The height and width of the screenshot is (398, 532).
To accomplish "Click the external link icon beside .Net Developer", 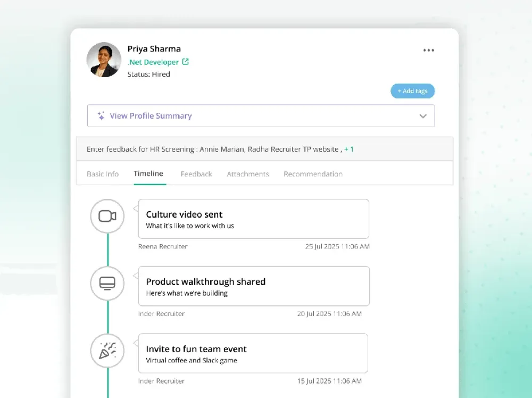I will tap(185, 62).
